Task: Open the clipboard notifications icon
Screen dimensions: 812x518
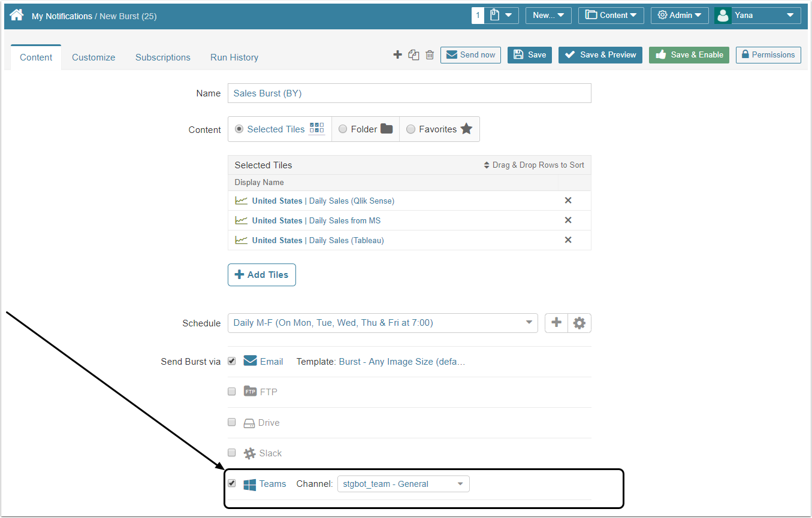Action: pos(495,15)
